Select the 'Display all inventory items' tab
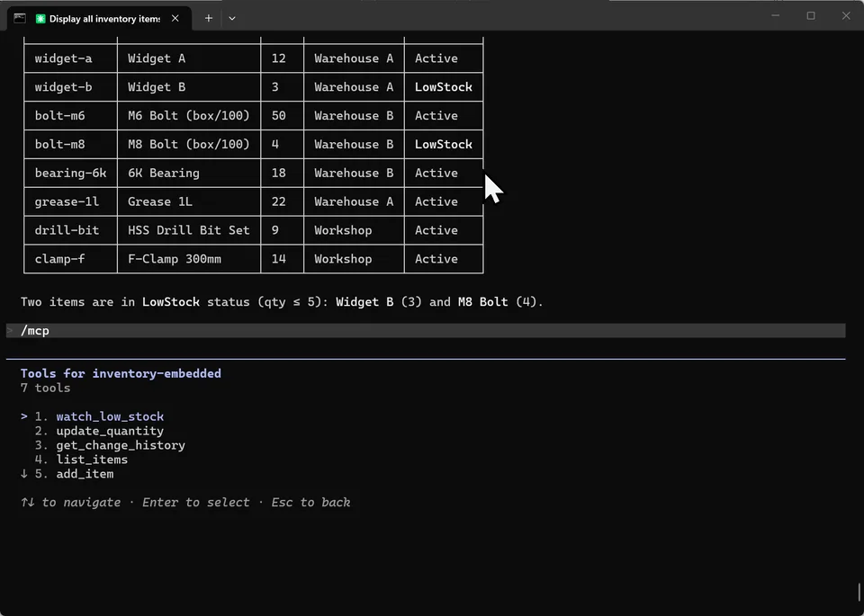 tap(99, 18)
